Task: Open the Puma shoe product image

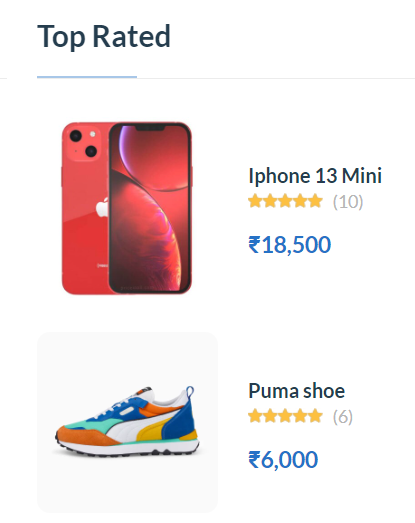Action: 127,422
